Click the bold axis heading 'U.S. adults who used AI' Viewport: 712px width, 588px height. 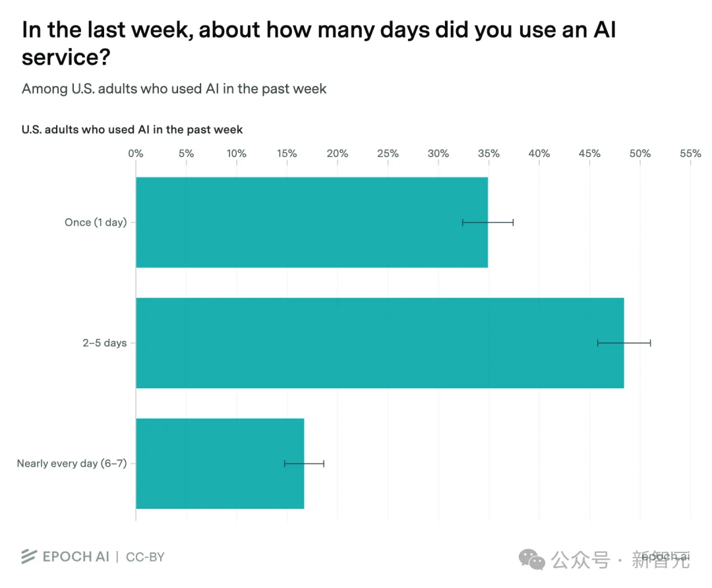132,130
